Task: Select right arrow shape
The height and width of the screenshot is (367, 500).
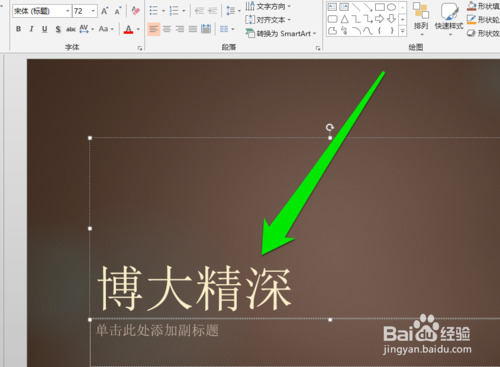Action: pos(380,19)
